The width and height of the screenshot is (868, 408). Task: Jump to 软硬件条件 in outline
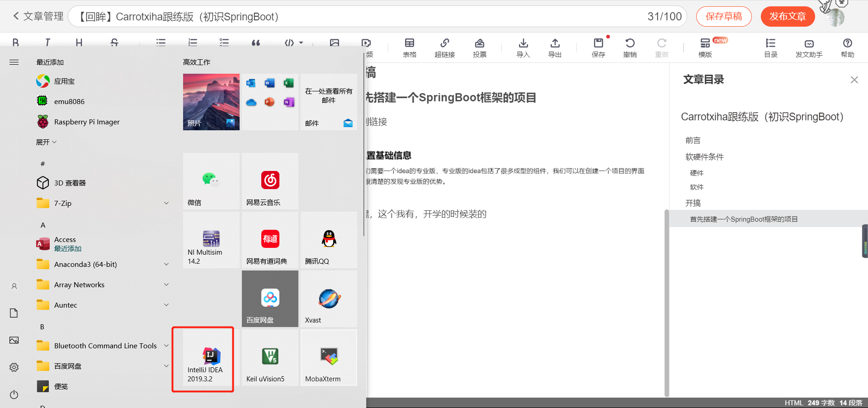[704, 157]
